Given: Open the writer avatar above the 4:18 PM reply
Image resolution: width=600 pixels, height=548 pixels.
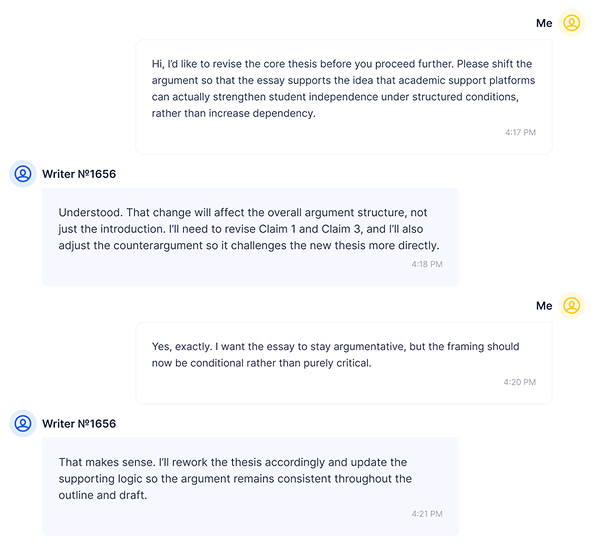Looking at the screenshot, I should click(23, 174).
